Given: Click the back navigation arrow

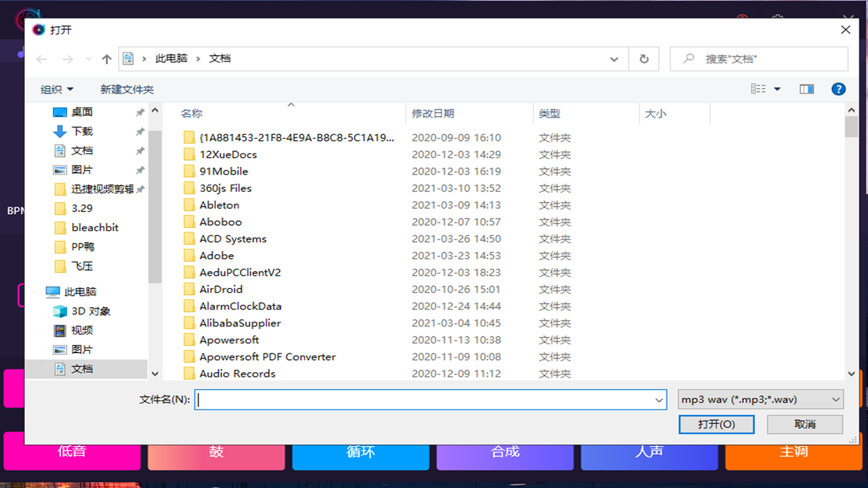Looking at the screenshot, I should [41, 59].
